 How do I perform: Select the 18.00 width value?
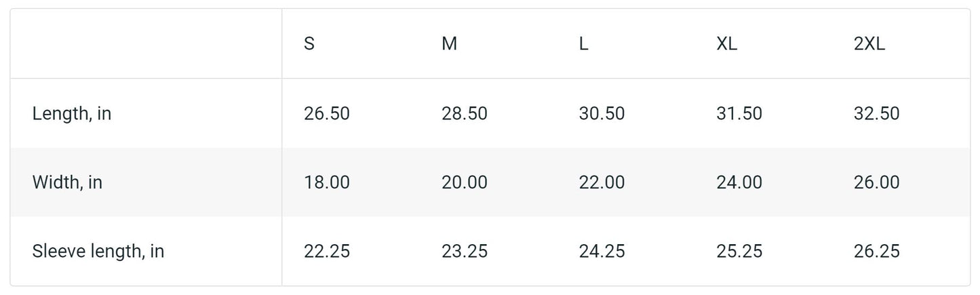[327, 182]
